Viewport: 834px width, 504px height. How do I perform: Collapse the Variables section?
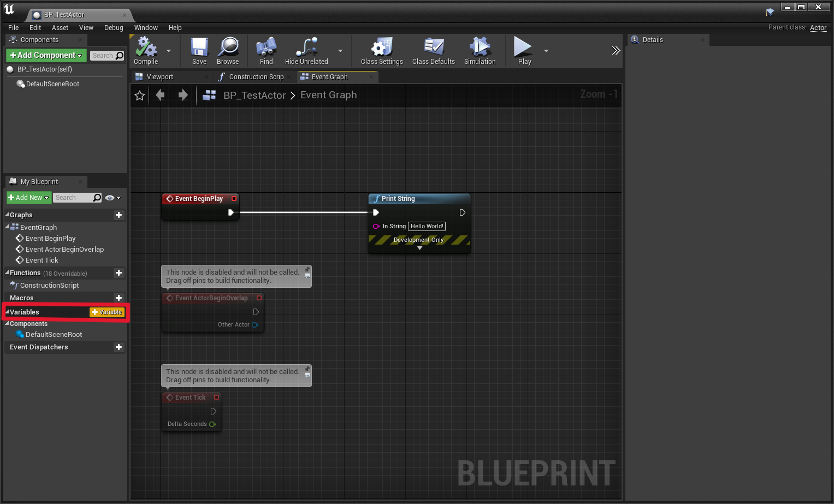(x=7, y=312)
